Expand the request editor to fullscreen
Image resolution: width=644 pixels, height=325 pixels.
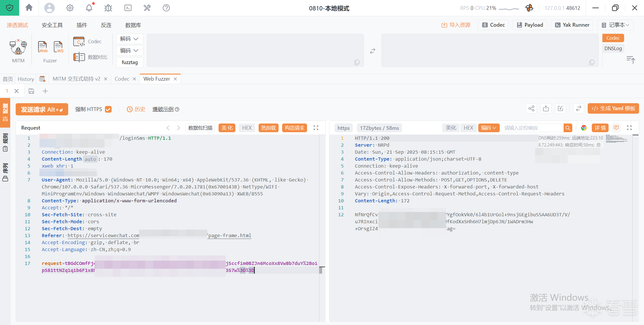[316, 128]
